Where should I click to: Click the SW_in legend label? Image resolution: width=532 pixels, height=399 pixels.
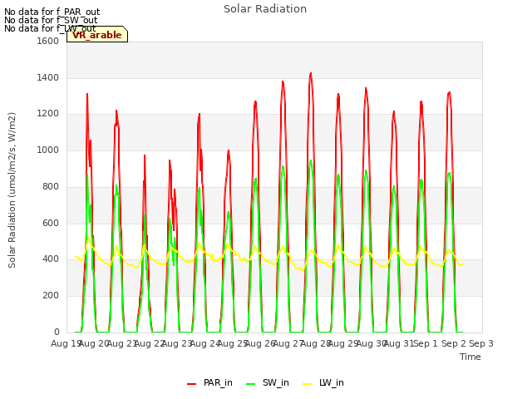(275, 382)
